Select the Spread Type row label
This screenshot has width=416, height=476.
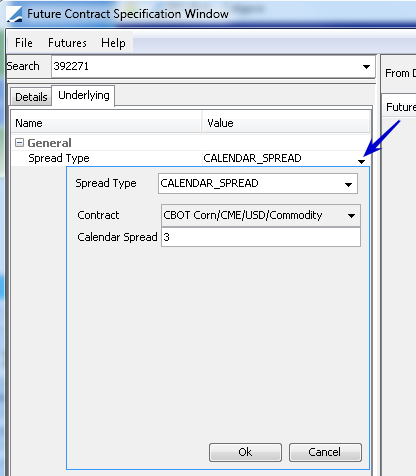click(x=59, y=158)
